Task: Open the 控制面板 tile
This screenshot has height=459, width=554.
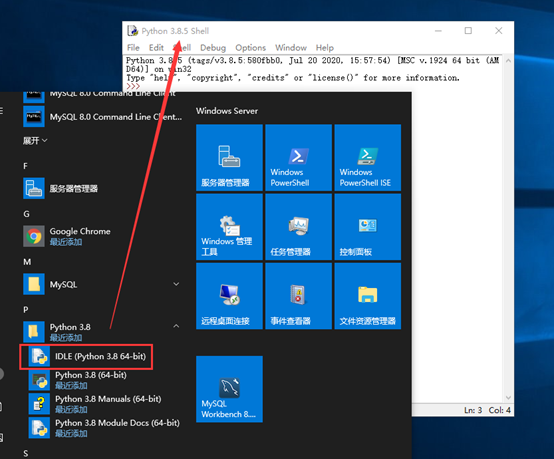Action: 368,227
